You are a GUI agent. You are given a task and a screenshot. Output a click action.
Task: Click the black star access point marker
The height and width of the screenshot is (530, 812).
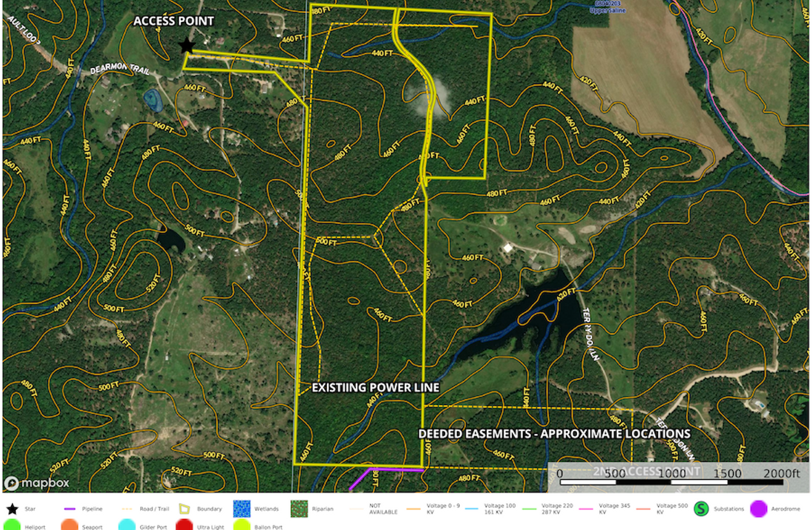[186, 46]
